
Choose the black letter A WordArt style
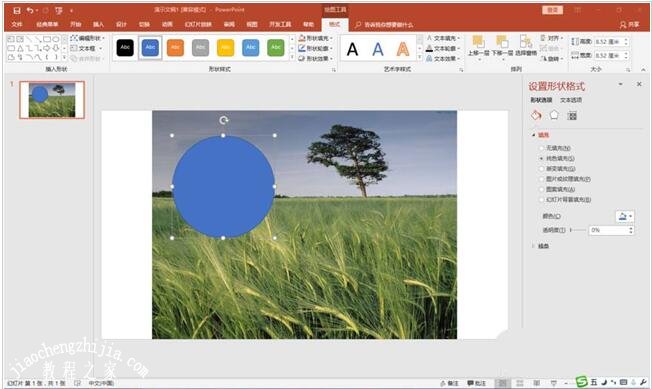[x=352, y=49]
